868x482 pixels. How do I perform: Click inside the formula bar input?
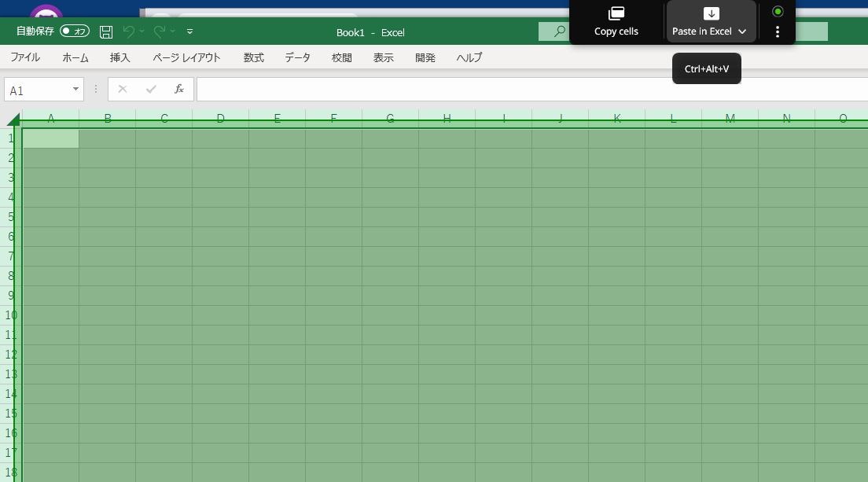(531, 89)
